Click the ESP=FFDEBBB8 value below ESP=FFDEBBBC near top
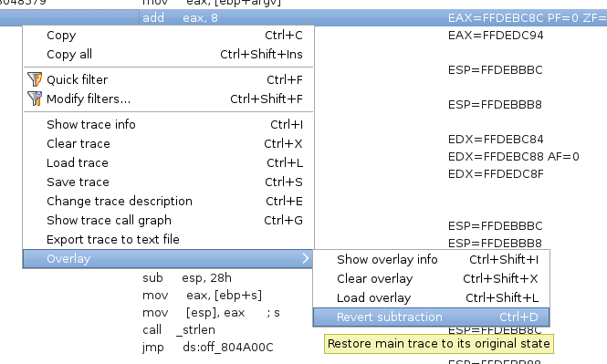 tap(495, 104)
